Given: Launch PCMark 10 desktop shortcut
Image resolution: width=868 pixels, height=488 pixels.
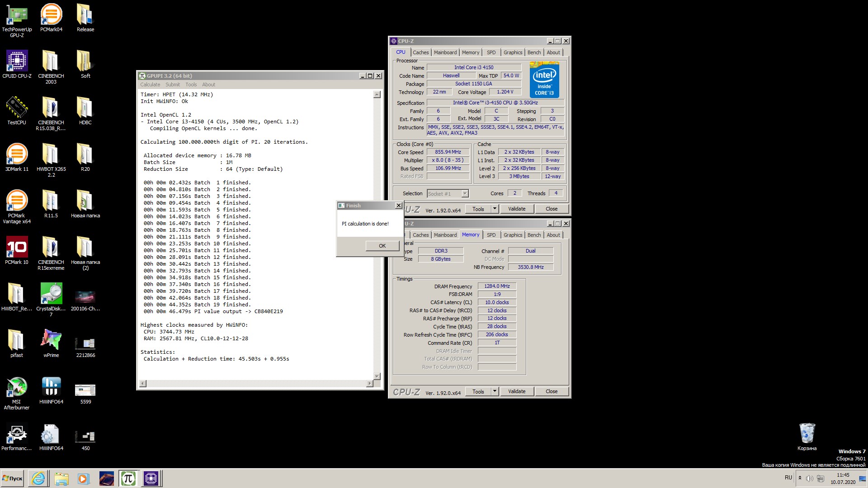Looking at the screenshot, I should tap(17, 250).
